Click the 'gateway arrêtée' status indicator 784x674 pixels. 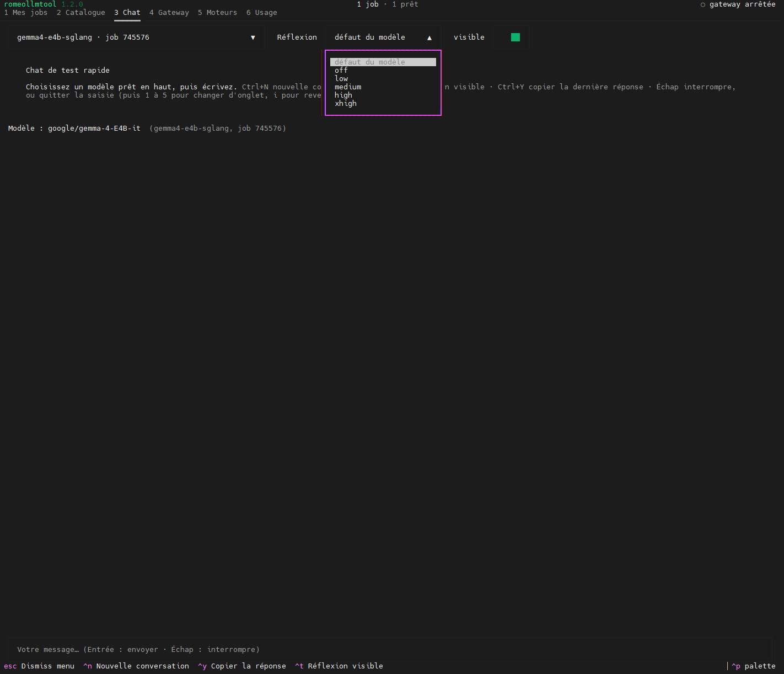click(x=738, y=4)
